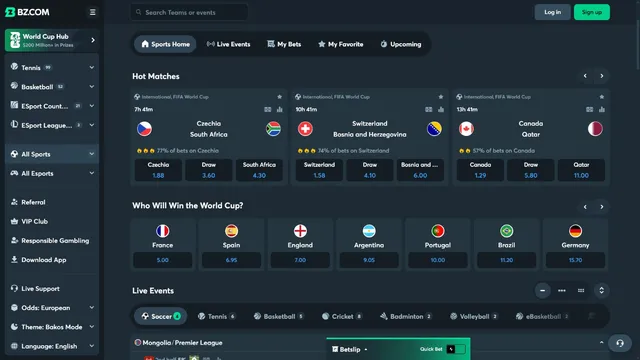
Task: Focus the Search Teams or events field
Action: pyautogui.click(x=189, y=12)
